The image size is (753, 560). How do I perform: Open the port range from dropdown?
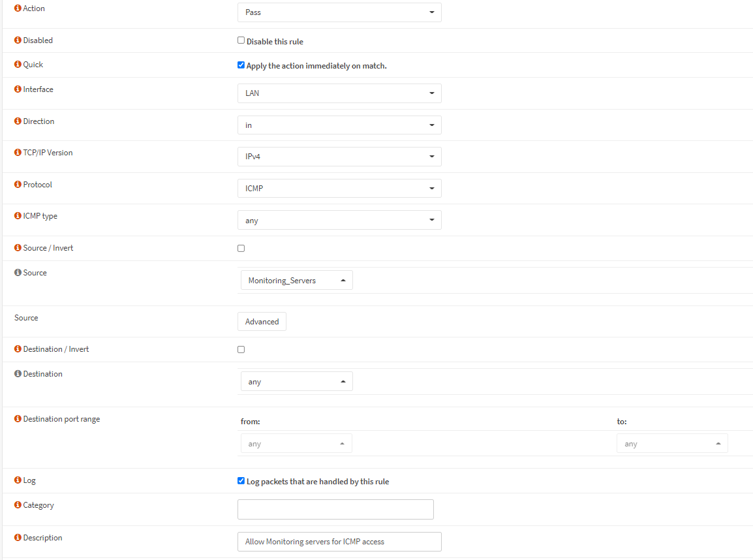tap(296, 443)
